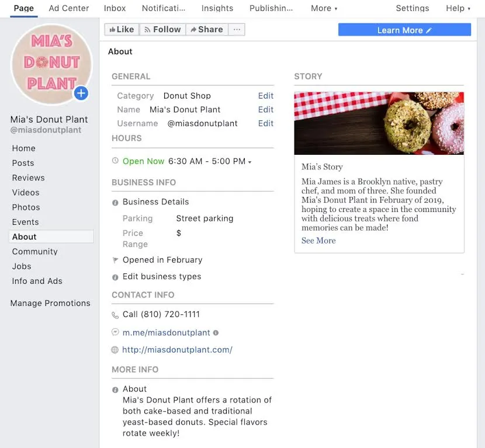Click the globe icon beside website URL
485x448 pixels.
click(x=115, y=350)
